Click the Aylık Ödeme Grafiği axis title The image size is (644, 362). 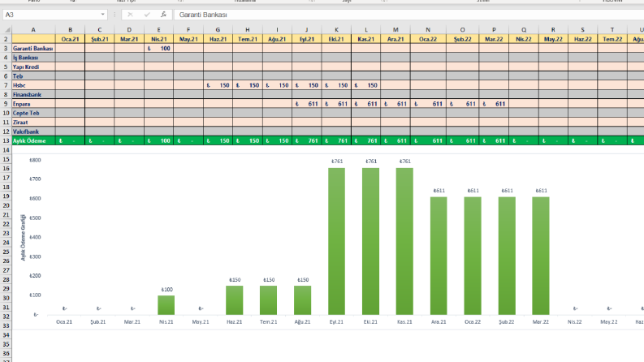tap(24, 237)
